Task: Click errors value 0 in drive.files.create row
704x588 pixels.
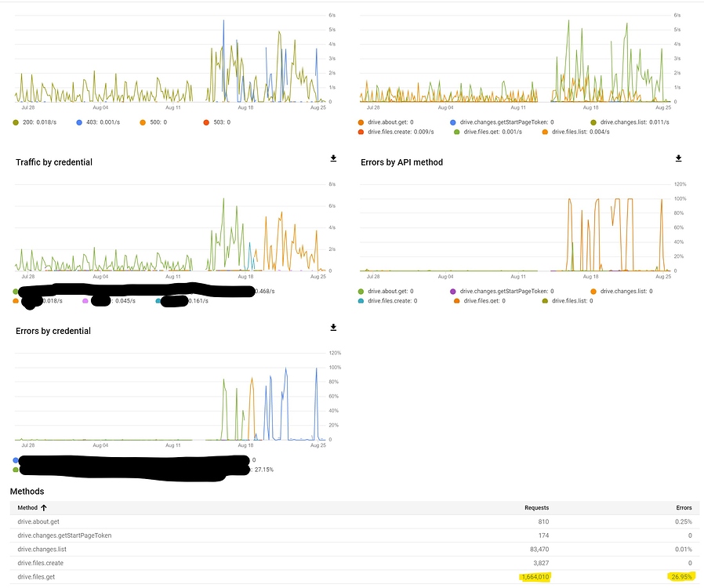Action: (x=690, y=564)
